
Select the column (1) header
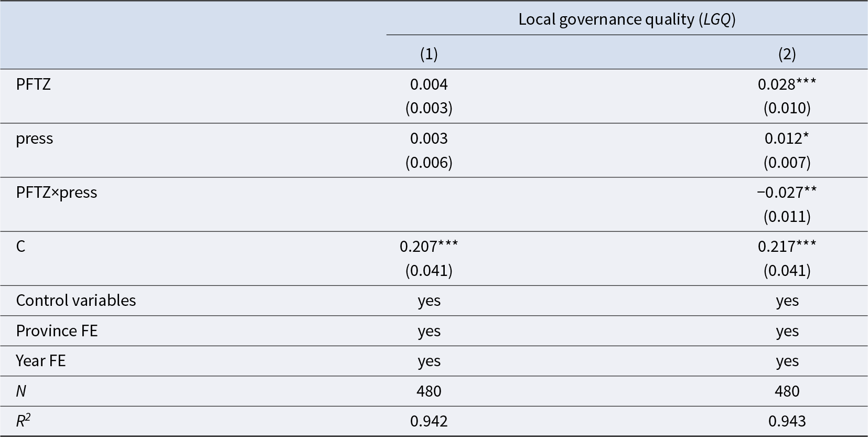[428, 54]
